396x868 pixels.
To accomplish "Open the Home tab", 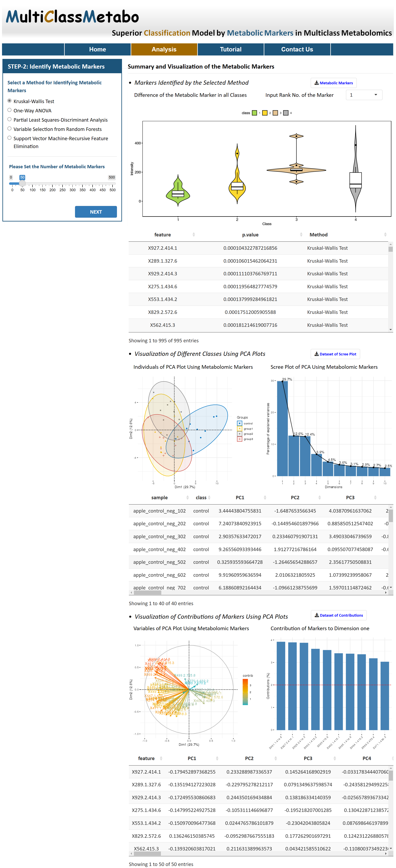I will click(x=97, y=49).
